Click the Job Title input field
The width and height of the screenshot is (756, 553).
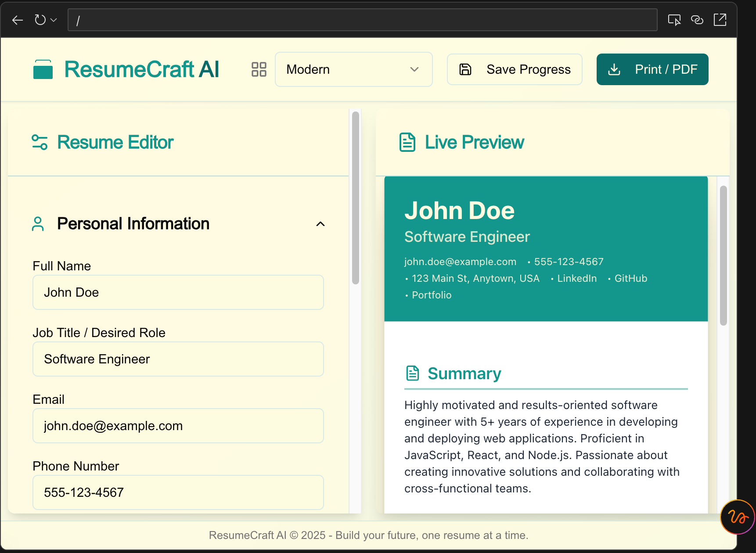coord(178,359)
